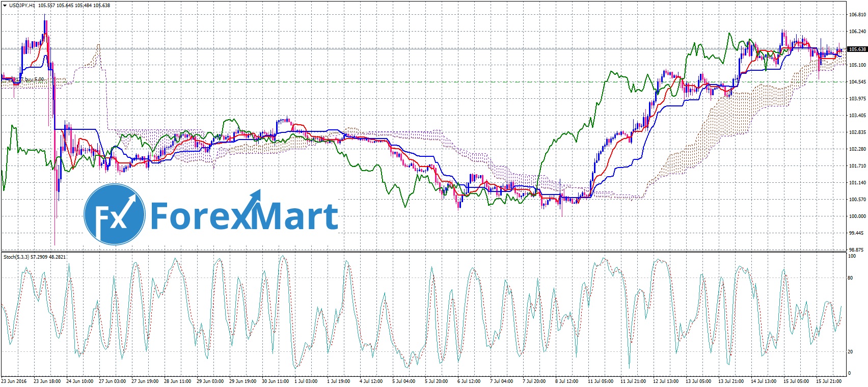This screenshot has height=387, width=868.
Task: Click the Fx circular logo icon
Action: [x=114, y=214]
